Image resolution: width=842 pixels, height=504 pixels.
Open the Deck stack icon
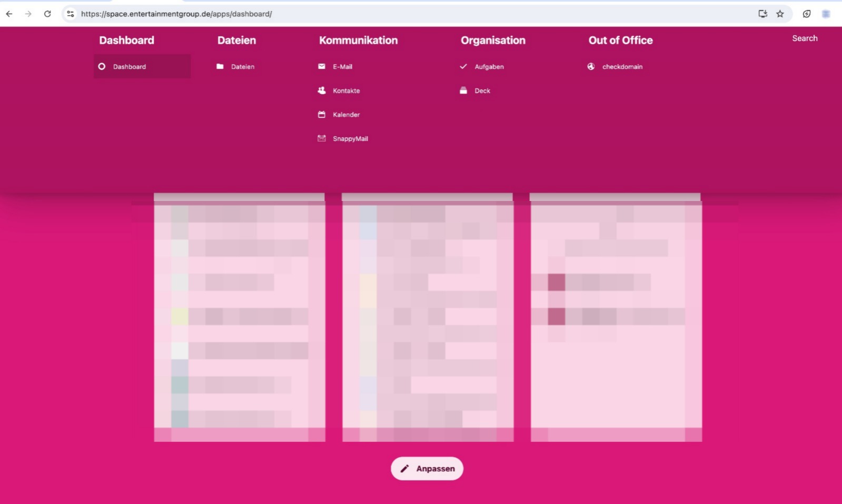point(463,90)
